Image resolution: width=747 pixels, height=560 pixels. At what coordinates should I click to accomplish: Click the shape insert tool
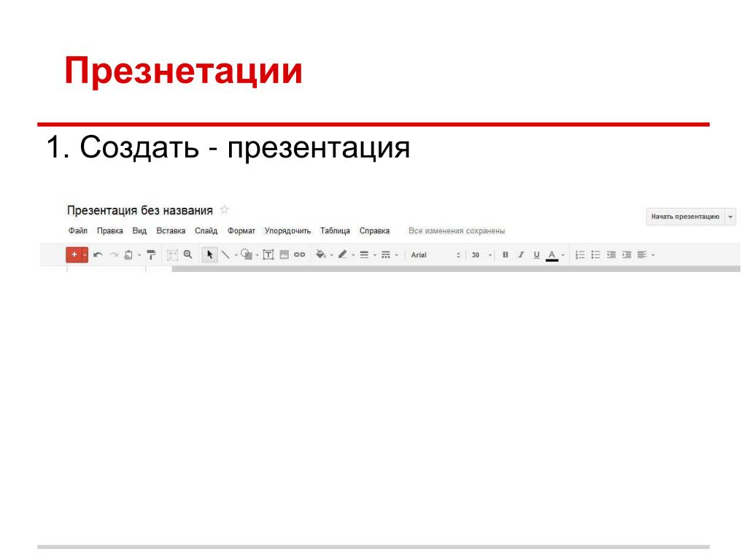pyautogui.click(x=247, y=254)
